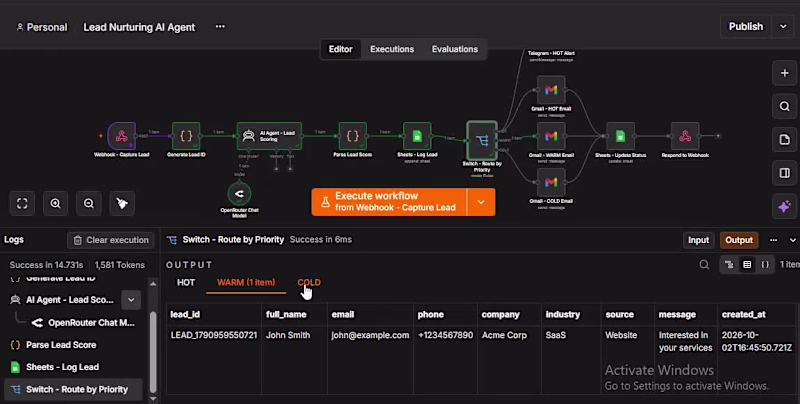Open the Publish dropdown arrow
This screenshot has height=404, width=800.
click(x=783, y=27)
